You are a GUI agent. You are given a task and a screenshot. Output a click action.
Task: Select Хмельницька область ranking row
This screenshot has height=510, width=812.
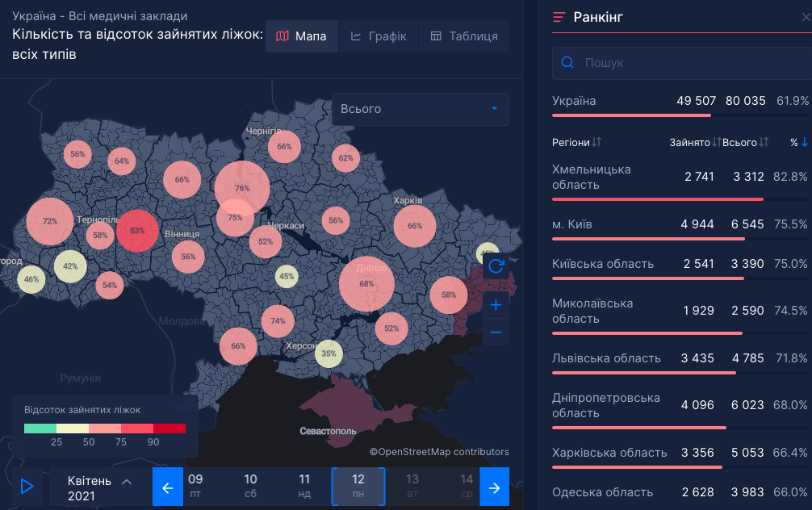(x=681, y=182)
